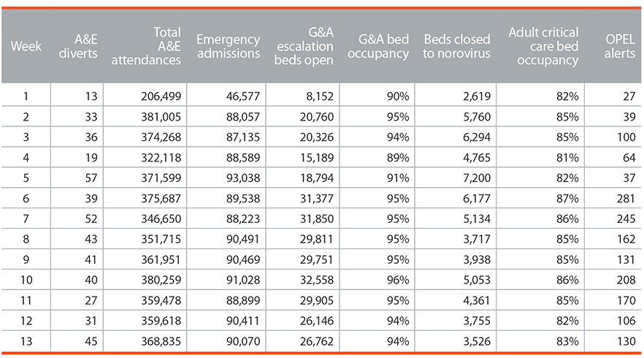Select the G&A bed occupancy header
Screen dimensions: 644x358
click(x=378, y=46)
